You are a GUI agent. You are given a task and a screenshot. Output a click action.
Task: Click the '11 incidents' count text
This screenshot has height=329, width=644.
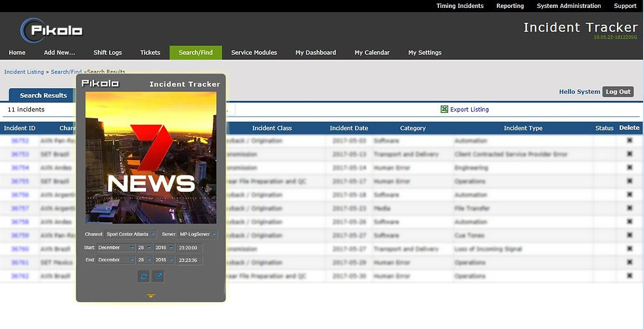(x=26, y=110)
